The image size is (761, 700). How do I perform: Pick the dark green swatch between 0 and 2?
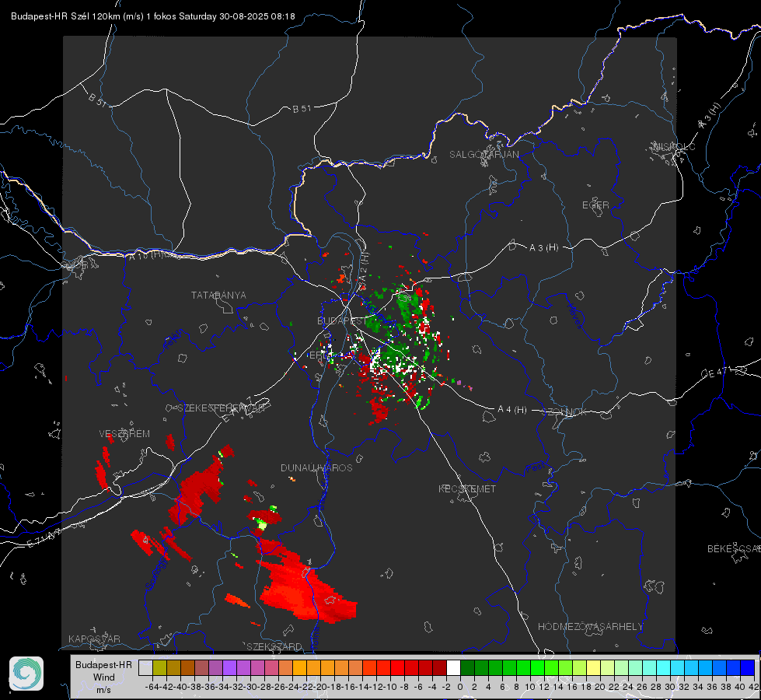(467, 667)
